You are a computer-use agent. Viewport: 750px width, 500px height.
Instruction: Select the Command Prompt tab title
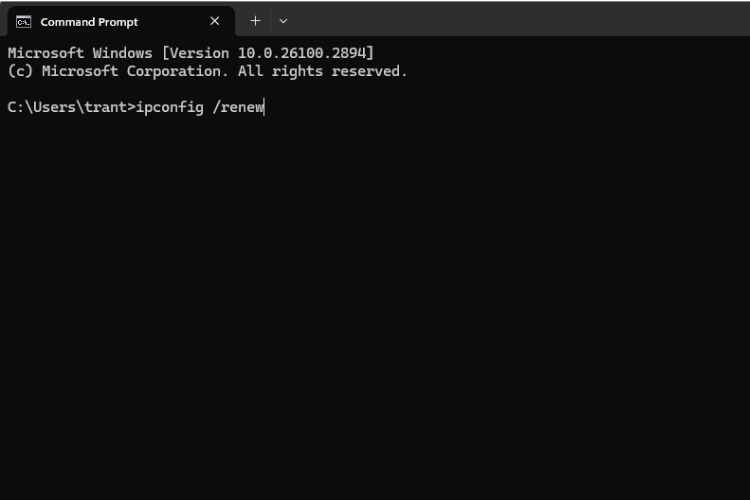pyautogui.click(x=89, y=21)
